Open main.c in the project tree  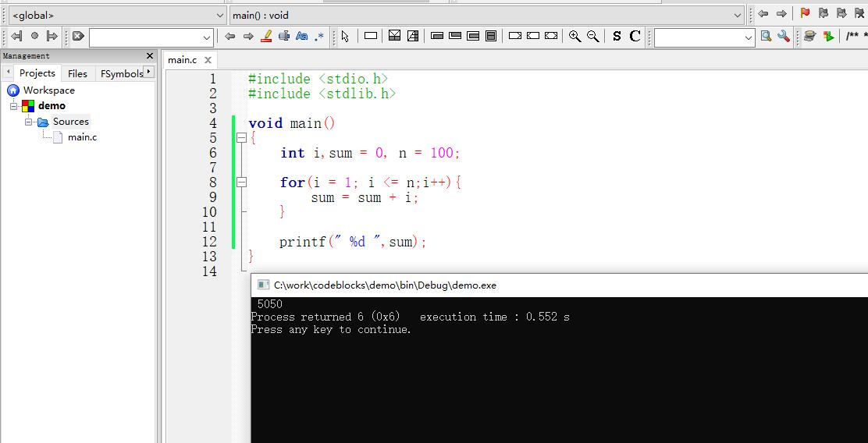(82, 137)
